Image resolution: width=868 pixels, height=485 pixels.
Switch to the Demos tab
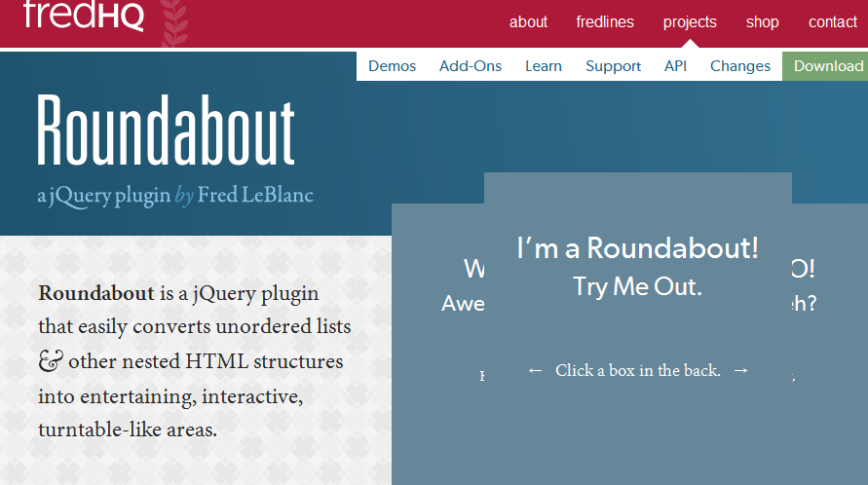click(392, 66)
